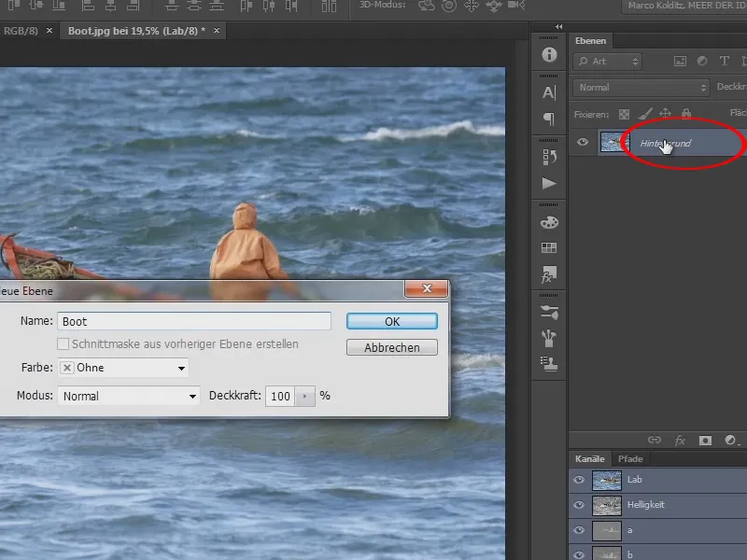Open the Clone Source stamp icon
The height and width of the screenshot is (560, 747).
pyautogui.click(x=549, y=364)
